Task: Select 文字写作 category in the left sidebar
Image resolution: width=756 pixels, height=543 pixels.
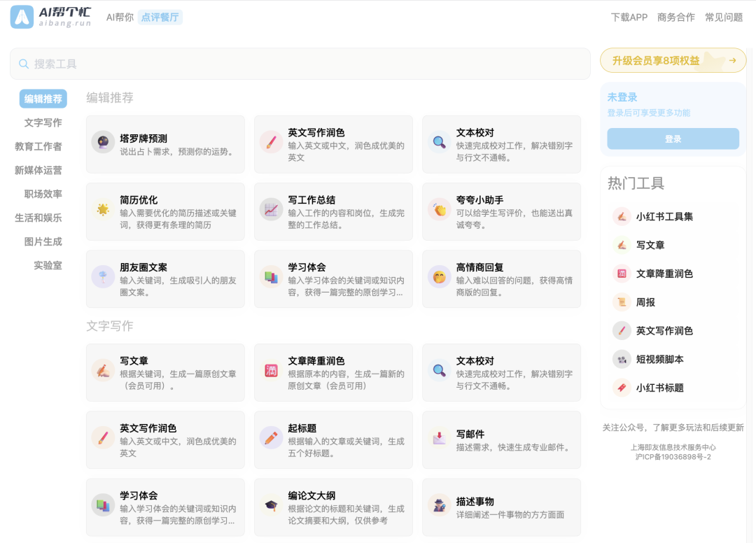Action: tap(43, 123)
